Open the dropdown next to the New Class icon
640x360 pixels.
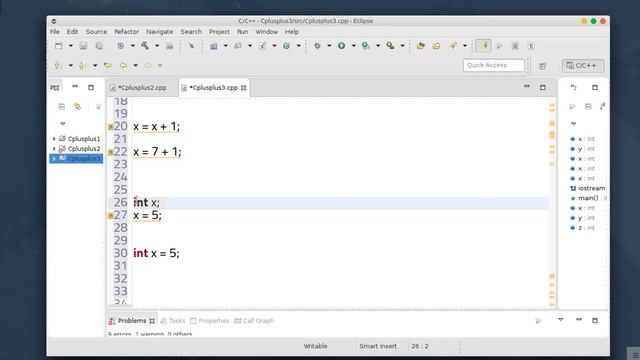point(298,46)
